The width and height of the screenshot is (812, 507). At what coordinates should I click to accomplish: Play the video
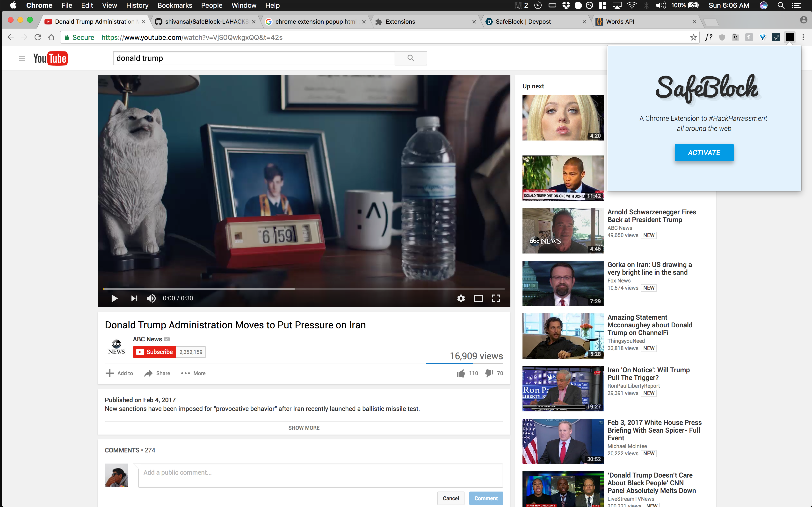[x=114, y=298]
